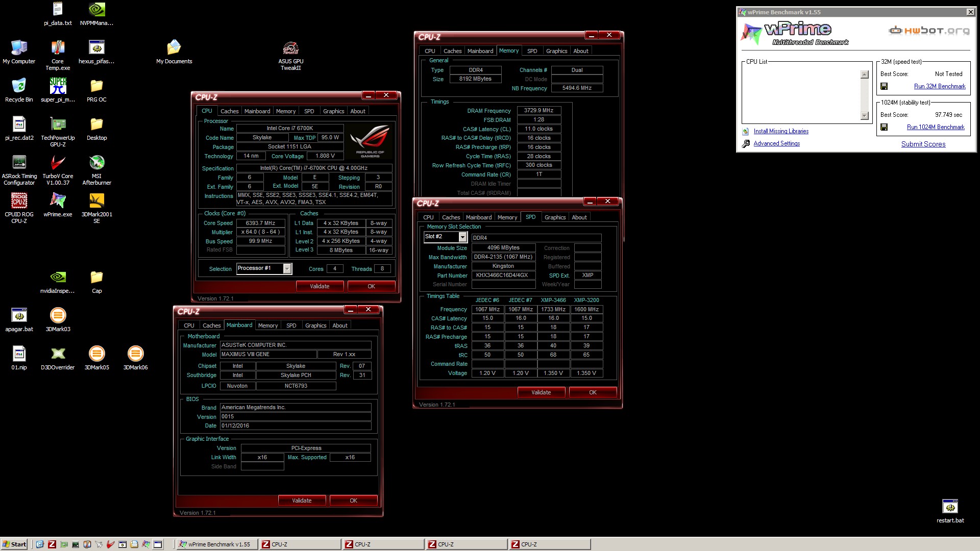Launch 3DMark06 shortcut

click(135, 358)
